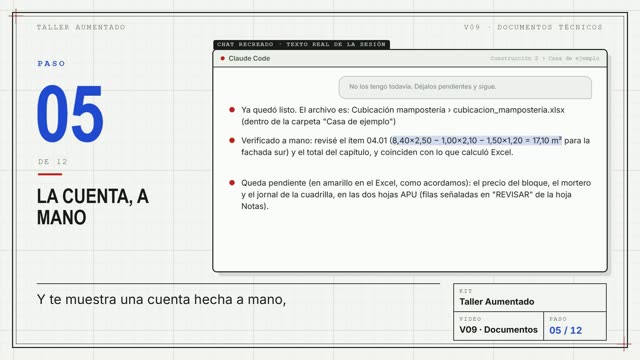
Task: Click the Claude Code window title
Action: pos(249,58)
